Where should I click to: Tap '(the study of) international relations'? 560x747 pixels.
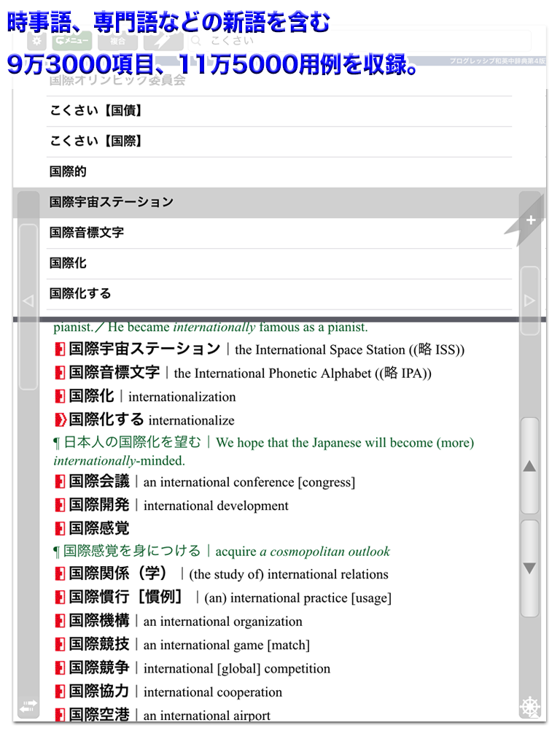click(x=289, y=575)
